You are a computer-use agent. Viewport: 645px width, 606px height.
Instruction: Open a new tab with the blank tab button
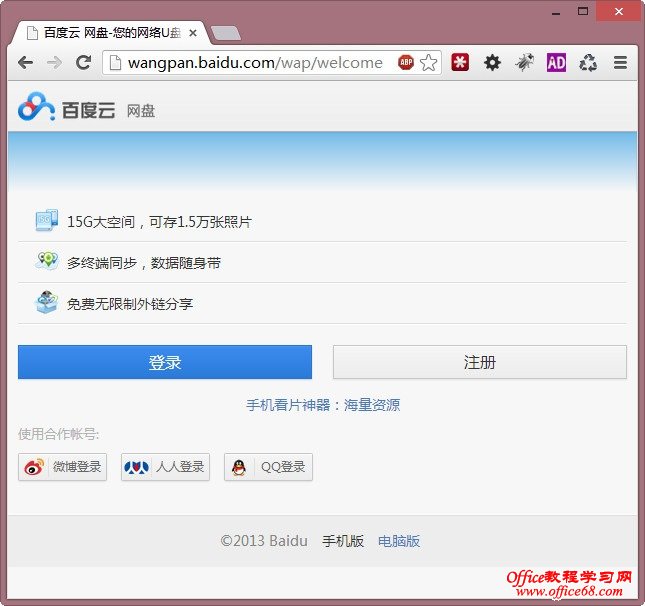tap(225, 33)
